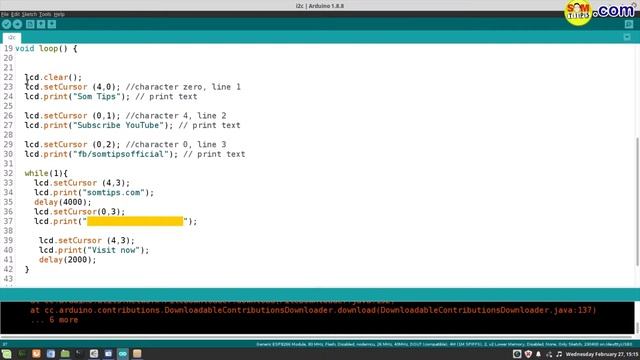640x360 pixels.
Task: Click the board info "Generic ESP8266 Module" status
Action: 444,344
